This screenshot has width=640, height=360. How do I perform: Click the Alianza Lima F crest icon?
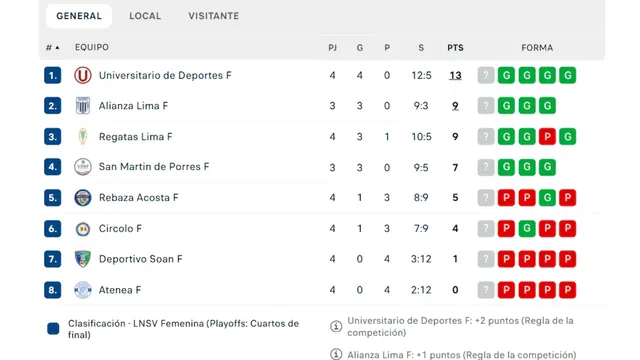point(82,106)
